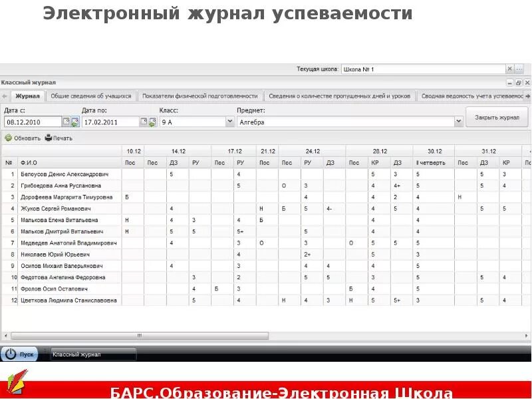The width and height of the screenshot is (532, 399).
Task: Click the 14.12 date column header
Action: 178,152
